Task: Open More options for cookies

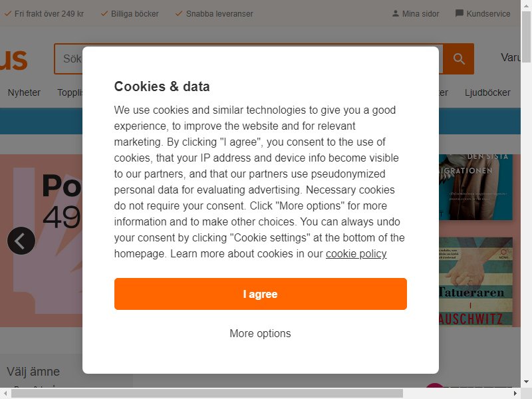Action: click(260, 334)
